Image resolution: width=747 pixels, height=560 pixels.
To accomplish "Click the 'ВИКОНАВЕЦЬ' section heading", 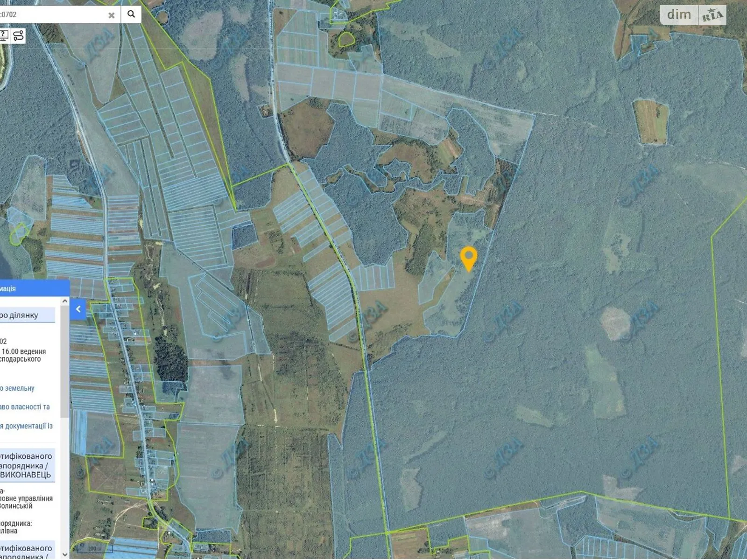I will tap(26, 475).
